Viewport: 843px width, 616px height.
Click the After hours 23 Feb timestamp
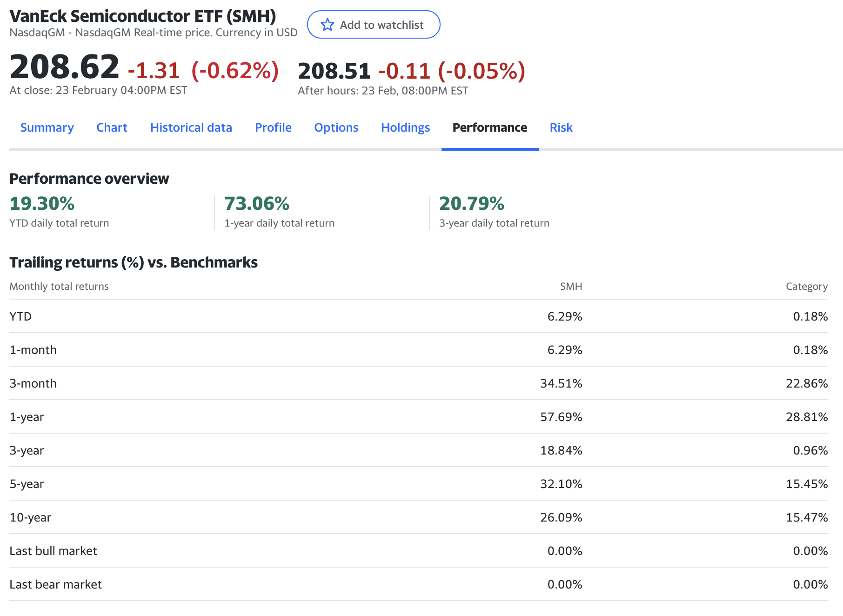[383, 91]
